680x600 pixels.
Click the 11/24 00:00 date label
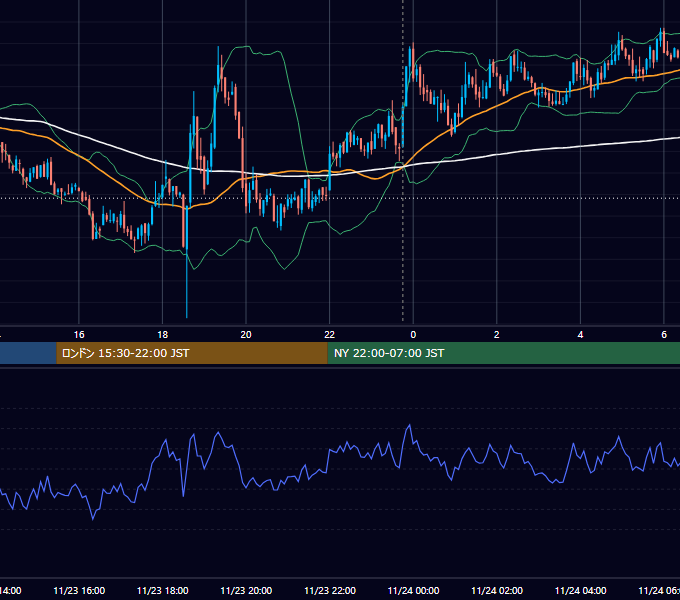pyautogui.click(x=413, y=590)
